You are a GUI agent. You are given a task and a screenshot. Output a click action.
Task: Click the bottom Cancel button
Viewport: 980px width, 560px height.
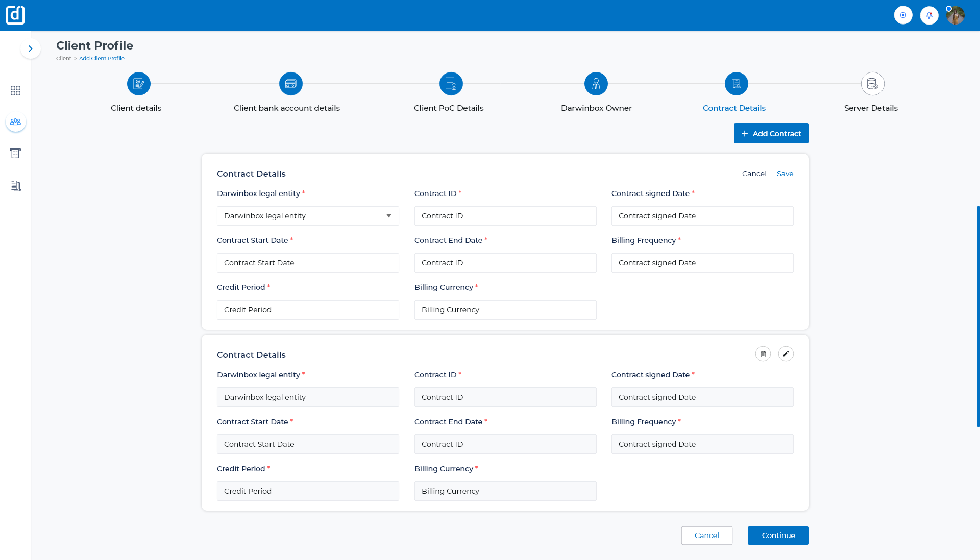(x=706, y=535)
